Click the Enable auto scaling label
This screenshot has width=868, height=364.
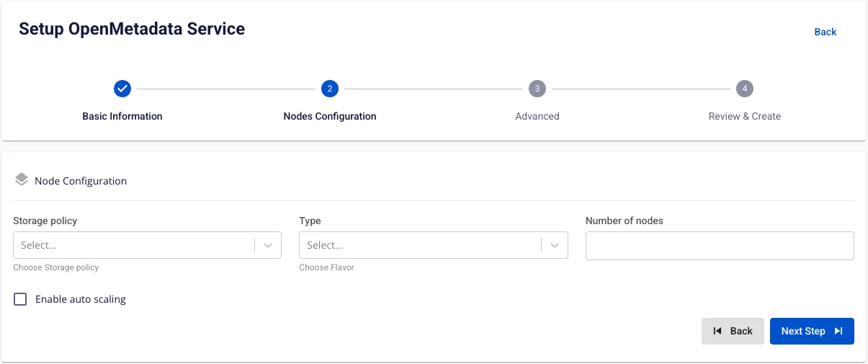[81, 299]
